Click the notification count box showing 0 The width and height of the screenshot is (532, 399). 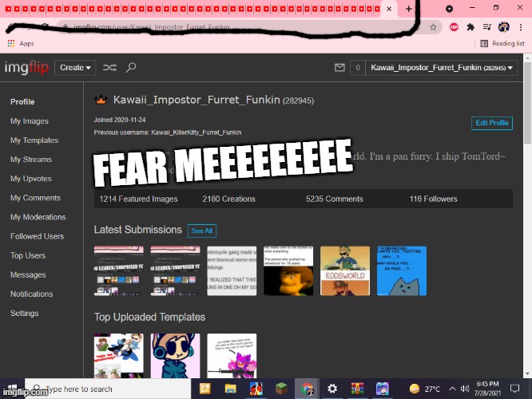click(x=358, y=68)
